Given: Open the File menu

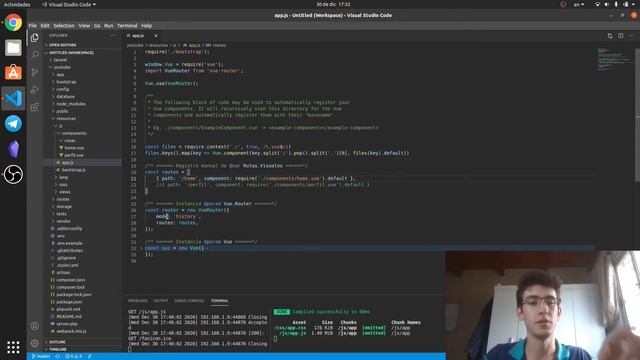Looking at the screenshot, I should click(x=33, y=26).
